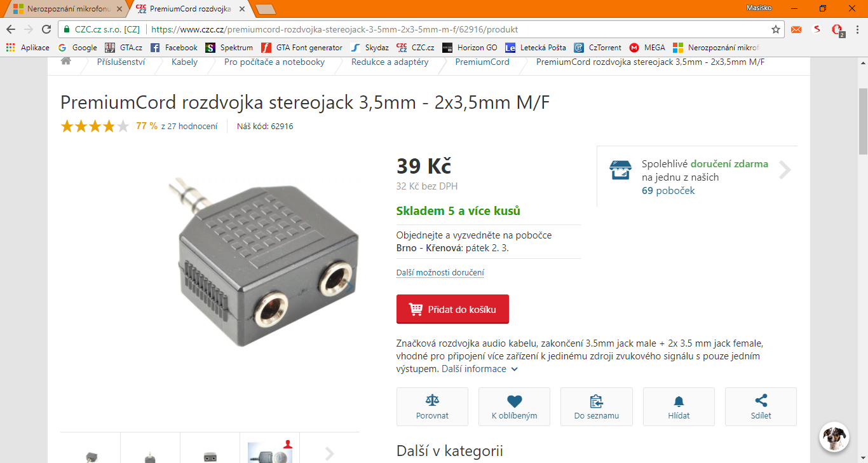Click the Porovnat compare scales icon

click(x=433, y=401)
